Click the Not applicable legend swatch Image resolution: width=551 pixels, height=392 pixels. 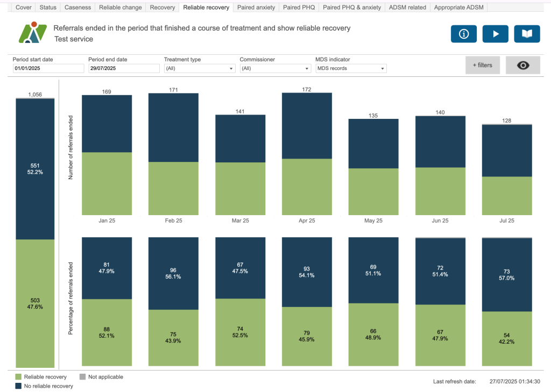[82, 377]
